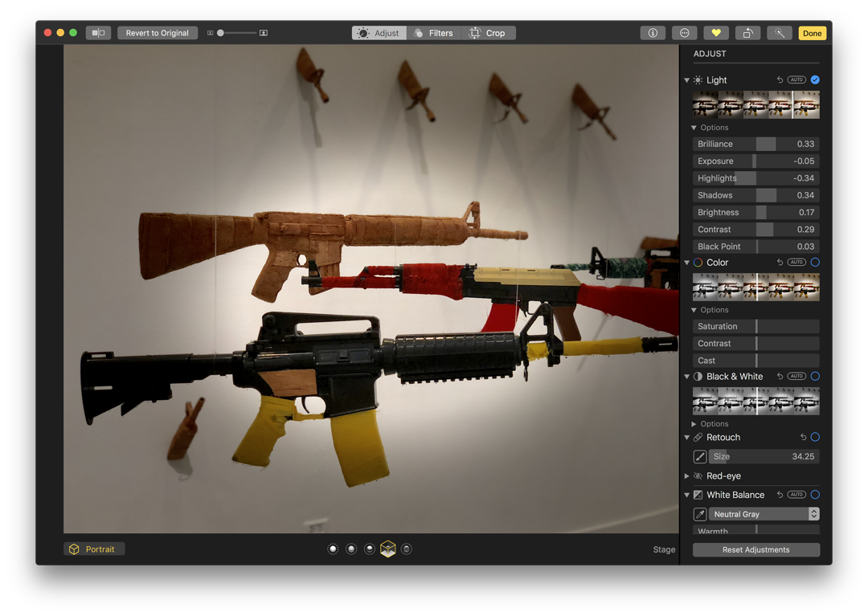Image resolution: width=868 pixels, height=616 pixels.
Task: Click the yellow Done button
Action: point(812,33)
